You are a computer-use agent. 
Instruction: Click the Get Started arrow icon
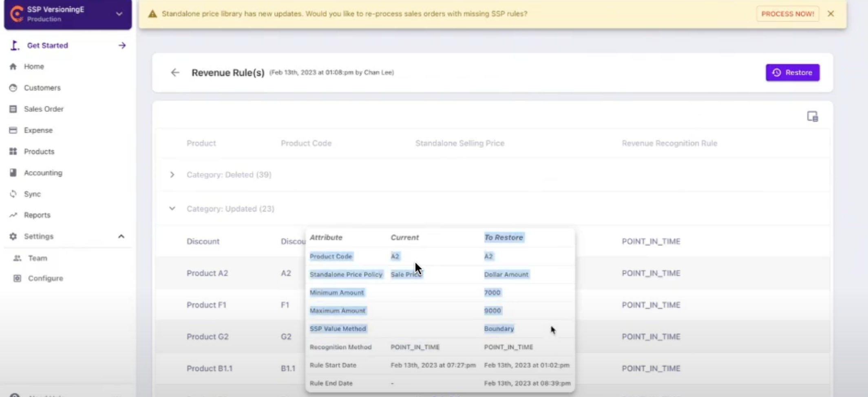point(122,45)
